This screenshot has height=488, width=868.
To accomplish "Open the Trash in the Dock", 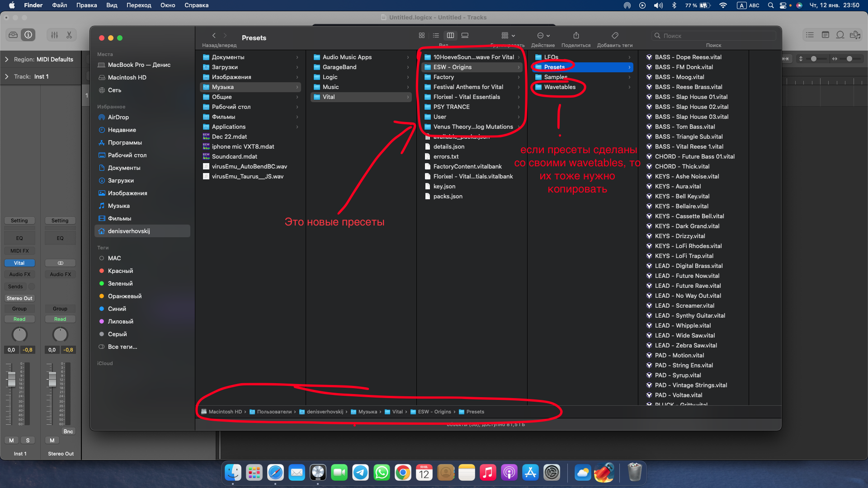I will click(635, 473).
